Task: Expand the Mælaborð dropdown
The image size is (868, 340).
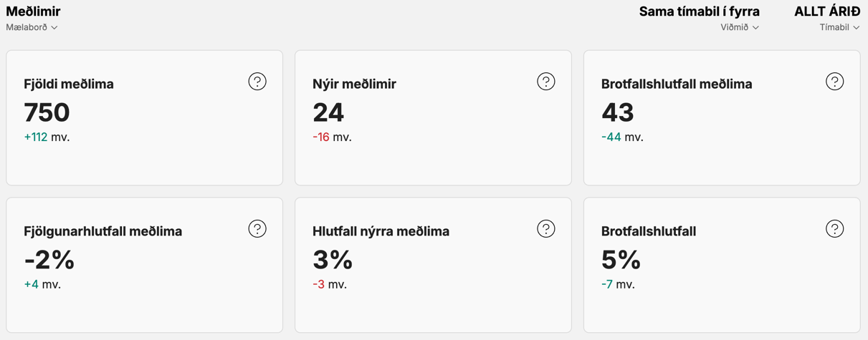Action: pos(32,27)
